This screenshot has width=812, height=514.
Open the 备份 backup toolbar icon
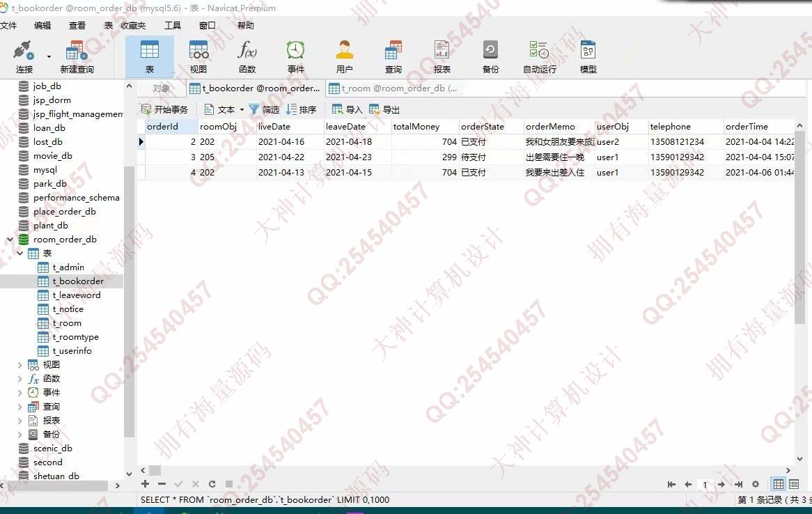point(490,57)
